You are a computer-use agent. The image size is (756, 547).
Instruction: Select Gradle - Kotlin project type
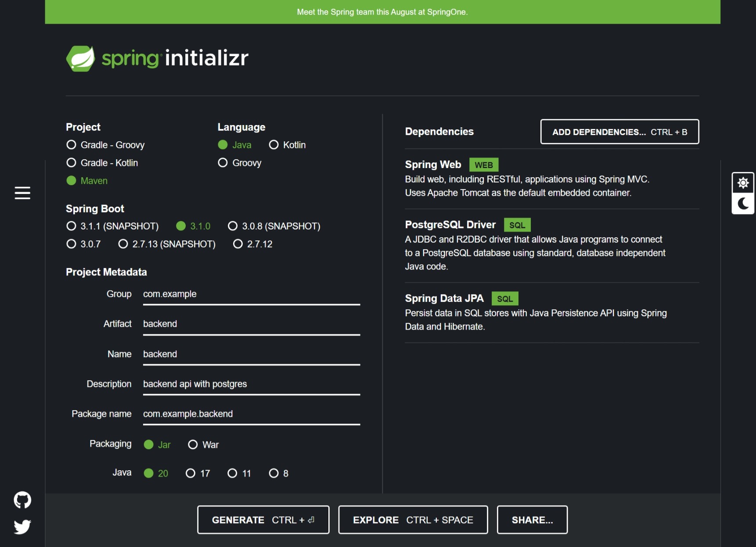coord(102,163)
